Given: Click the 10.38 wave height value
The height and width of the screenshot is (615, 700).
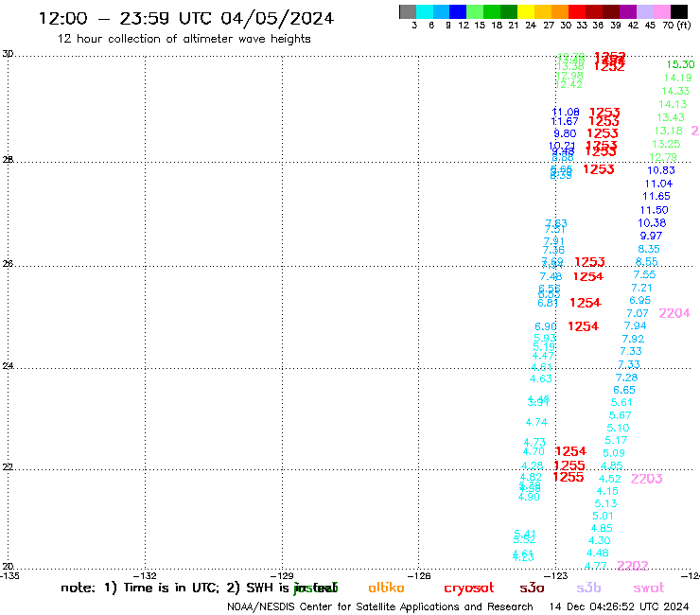Looking at the screenshot, I should 652,223.
